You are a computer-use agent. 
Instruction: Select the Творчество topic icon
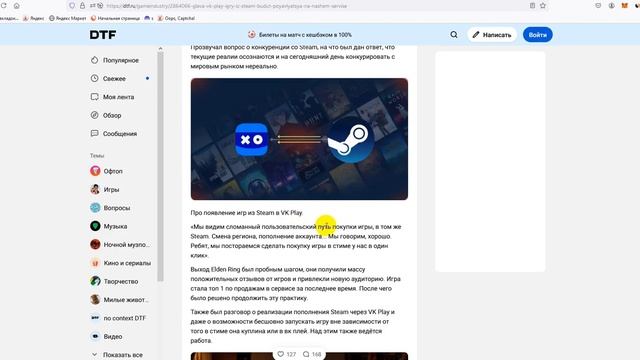pos(95,281)
